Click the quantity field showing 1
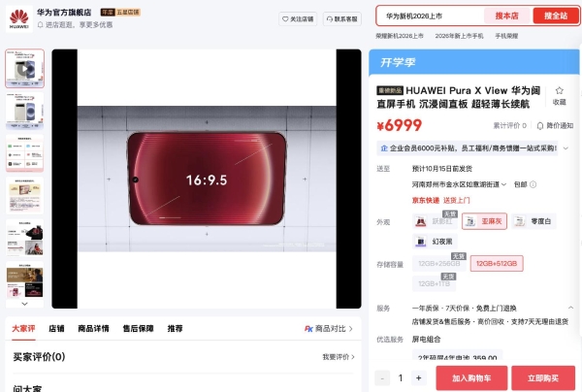 (401, 377)
